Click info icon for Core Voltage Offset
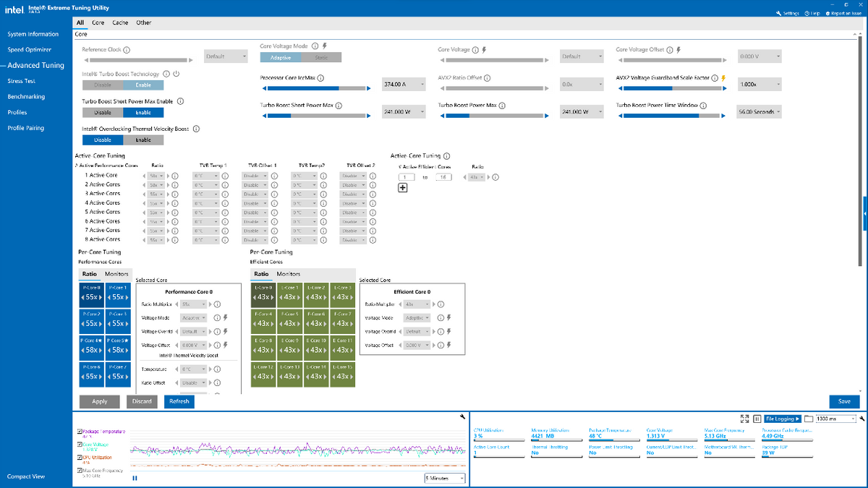868x488 pixels. [670, 50]
